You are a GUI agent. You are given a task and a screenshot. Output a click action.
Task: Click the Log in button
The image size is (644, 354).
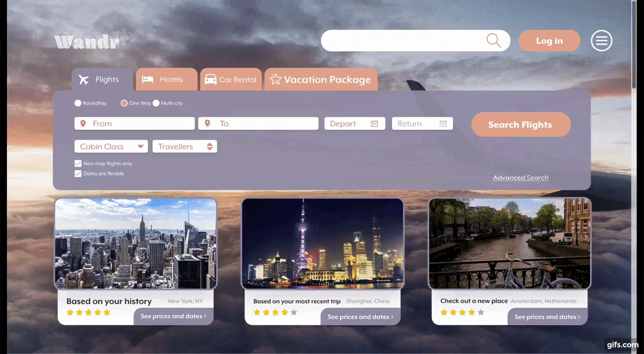point(549,41)
